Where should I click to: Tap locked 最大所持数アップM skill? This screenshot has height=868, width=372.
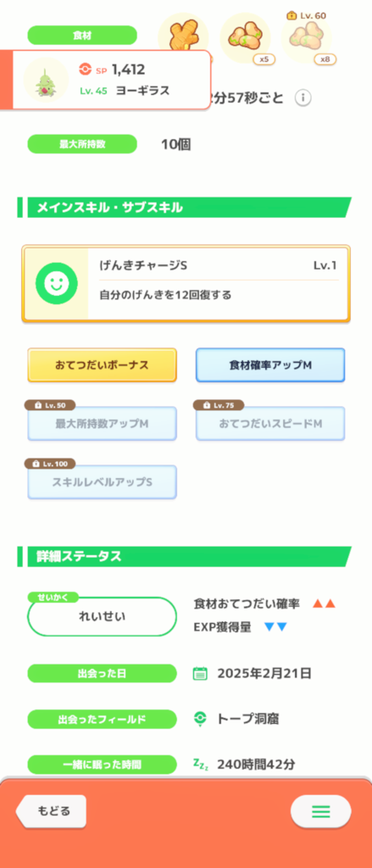coord(102,424)
